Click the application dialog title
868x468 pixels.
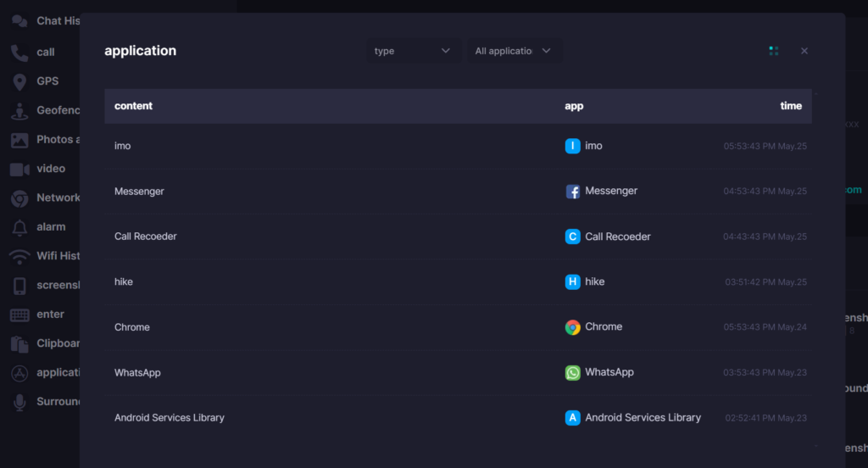(140, 50)
